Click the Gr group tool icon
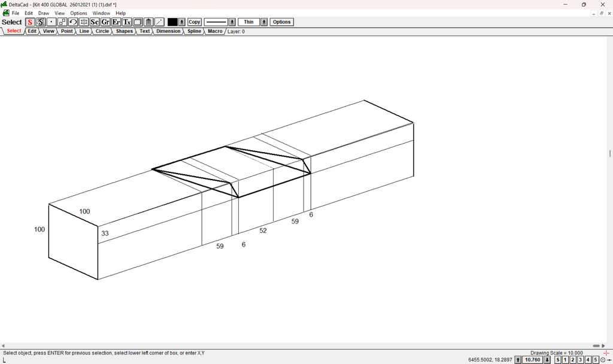The height and width of the screenshot is (364, 613). pyautogui.click(x=105, y=22)
